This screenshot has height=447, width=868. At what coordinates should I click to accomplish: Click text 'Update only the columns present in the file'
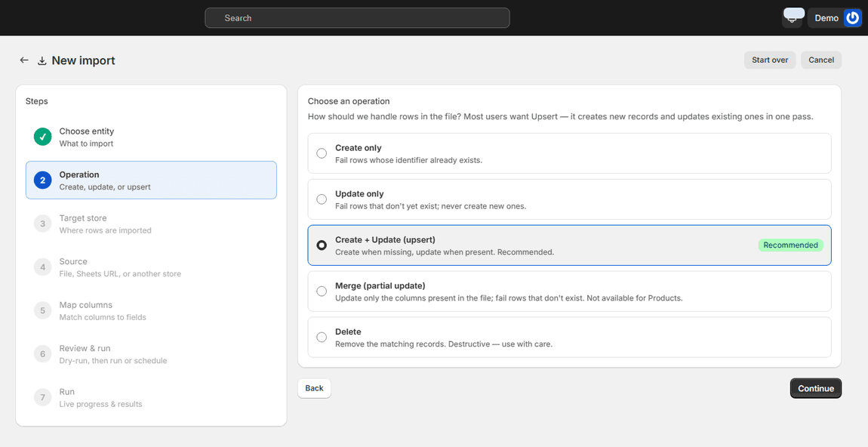(415, 298)
